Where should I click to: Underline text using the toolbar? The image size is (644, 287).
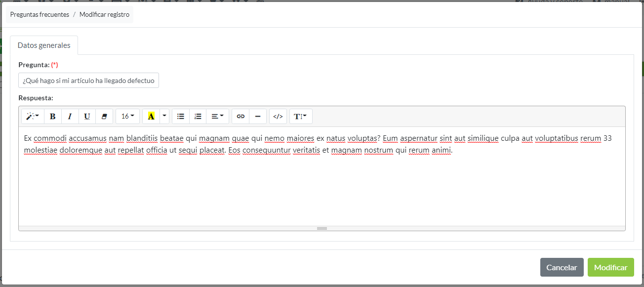click(87, 116)
